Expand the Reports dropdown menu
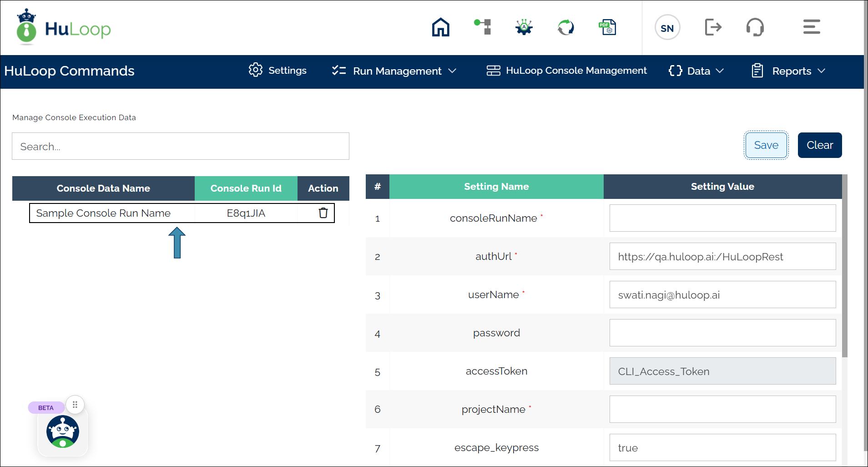Viewport: 868px width, 467px height. click(788, 71)
